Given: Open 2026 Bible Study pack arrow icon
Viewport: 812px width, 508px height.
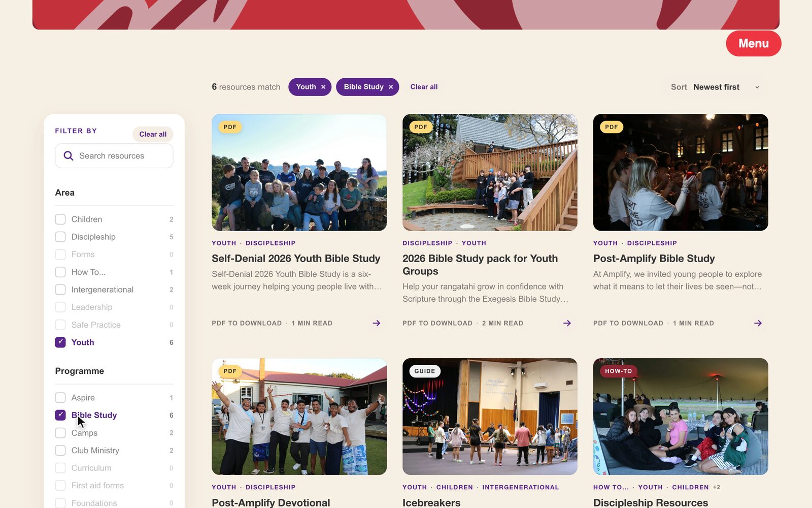Looking at the screenshot, I should coord(567,323).
